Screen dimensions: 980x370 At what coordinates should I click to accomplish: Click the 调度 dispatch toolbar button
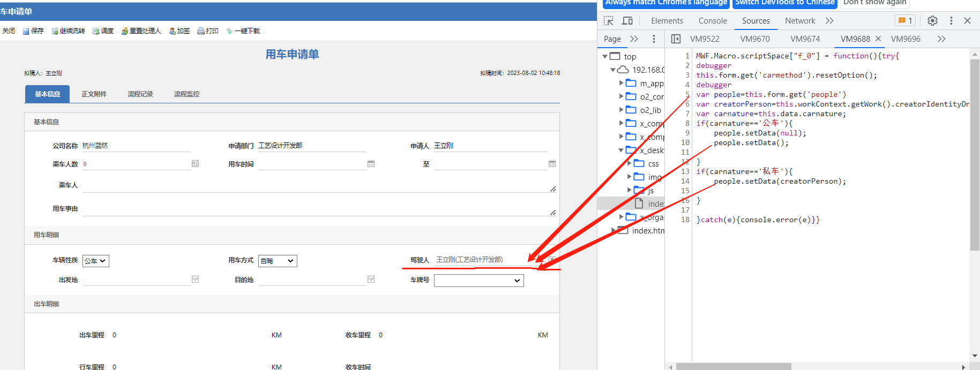pos(103,31)
